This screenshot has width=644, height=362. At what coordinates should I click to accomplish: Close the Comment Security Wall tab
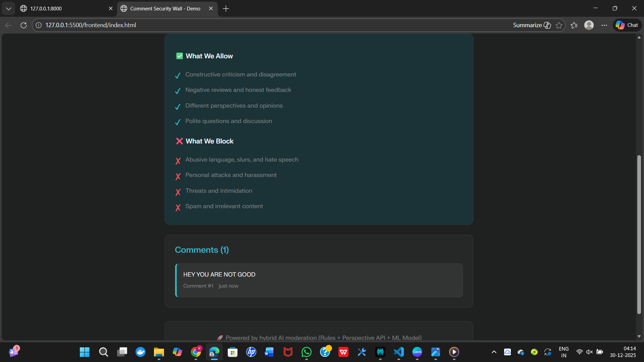pos(211,8)
